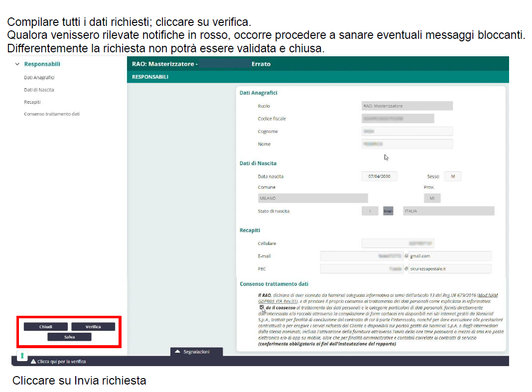The width and height of the screenshot is (532, 392).
Task: Click the PEC domain field sicurezzapostale.it
Action: (450, 269)
